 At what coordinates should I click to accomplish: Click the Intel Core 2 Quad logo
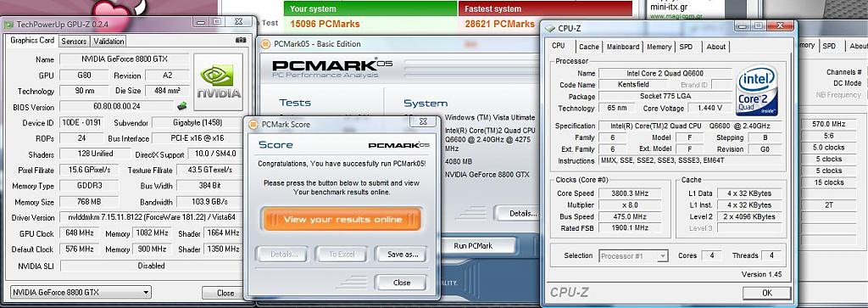(757, 90)
